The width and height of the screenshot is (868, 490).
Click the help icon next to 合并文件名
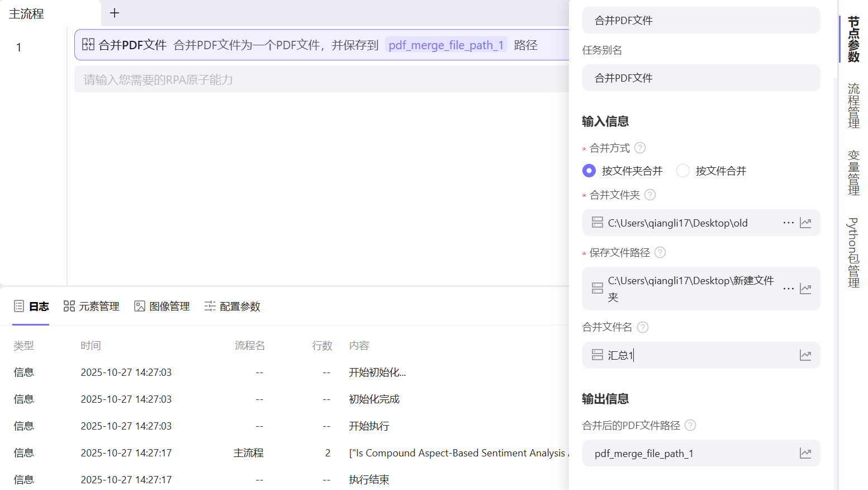(642, 327)
